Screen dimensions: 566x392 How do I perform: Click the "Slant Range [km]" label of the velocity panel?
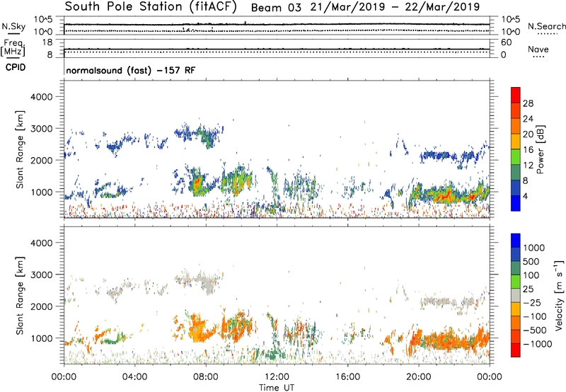click(x=20, y=296)
